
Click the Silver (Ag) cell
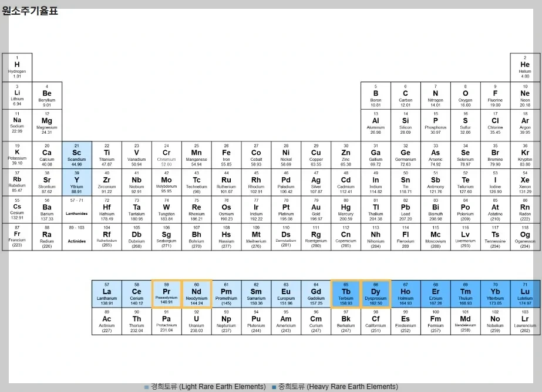[316, 183]
